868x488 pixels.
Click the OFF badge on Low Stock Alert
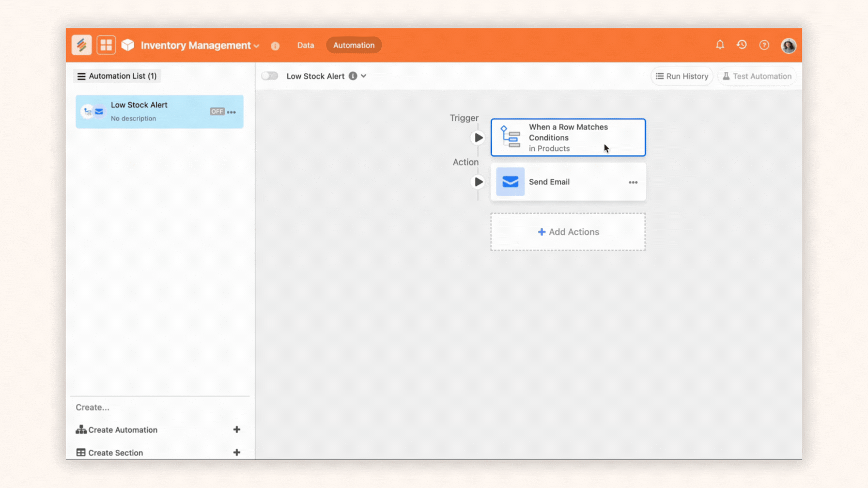(217, 112)
